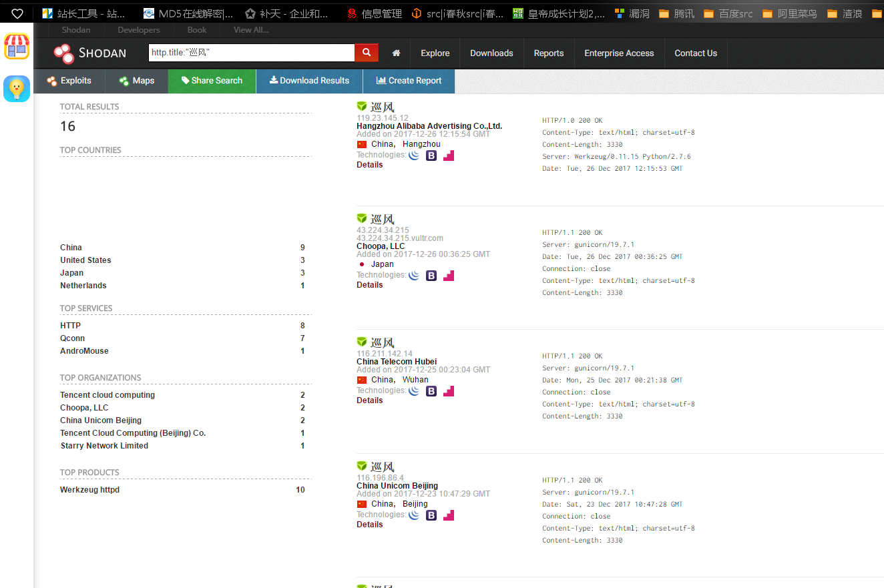Open the Developers top link
This screenshot has width=884, height=588.
(139, 30)
